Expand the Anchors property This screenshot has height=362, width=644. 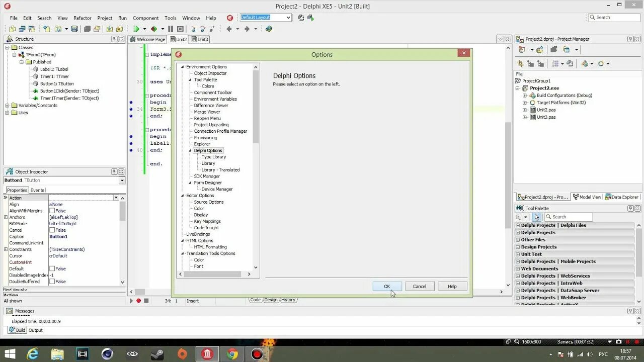pyautogui.click(x=6, y=217)
